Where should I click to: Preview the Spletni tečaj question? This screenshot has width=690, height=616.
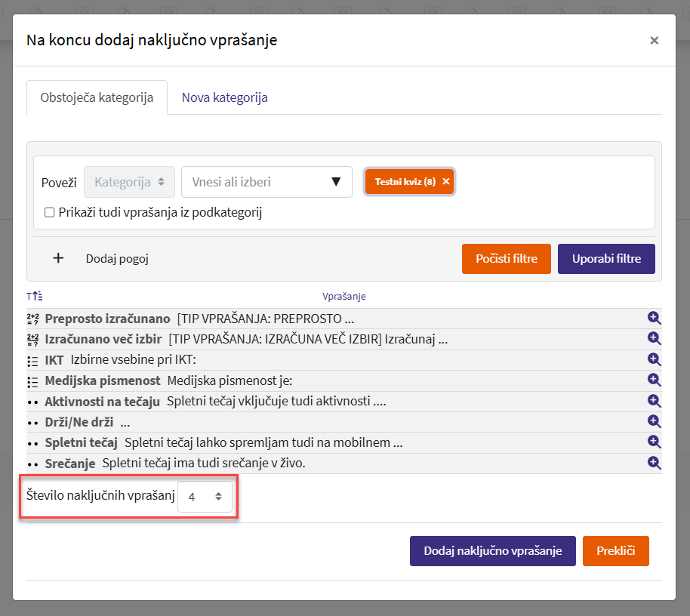coord(654,442)
